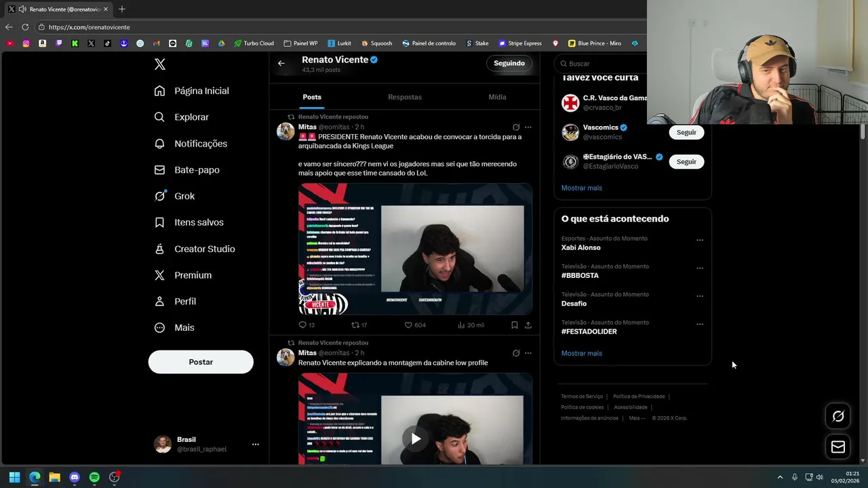
Task: Click Grok icon on first Mitas post
Action: click(516, 127)
